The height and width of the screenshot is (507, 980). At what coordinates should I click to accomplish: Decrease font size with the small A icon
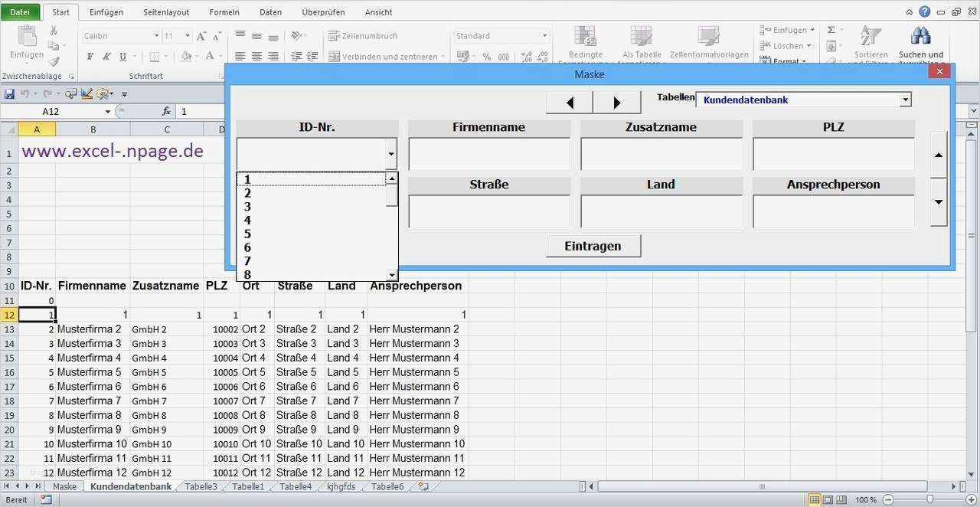(x=217, y=36)
